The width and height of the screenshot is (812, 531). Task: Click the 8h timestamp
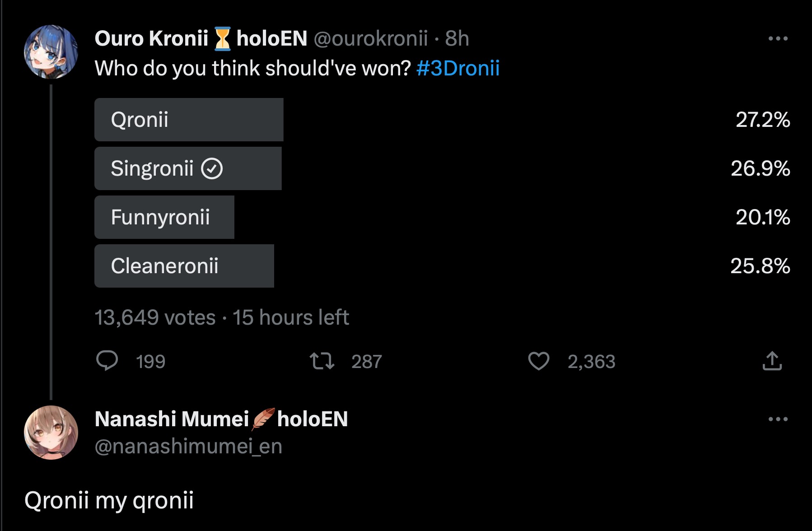[x=457, y=38]
